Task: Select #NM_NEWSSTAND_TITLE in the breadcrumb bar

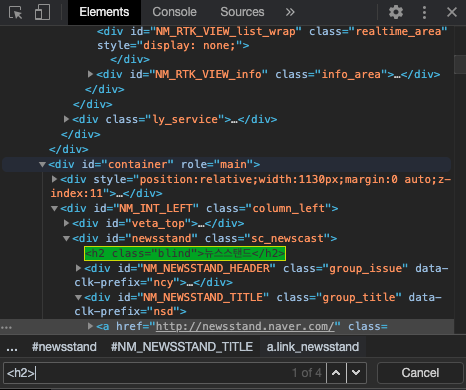Action: (182, 347)
